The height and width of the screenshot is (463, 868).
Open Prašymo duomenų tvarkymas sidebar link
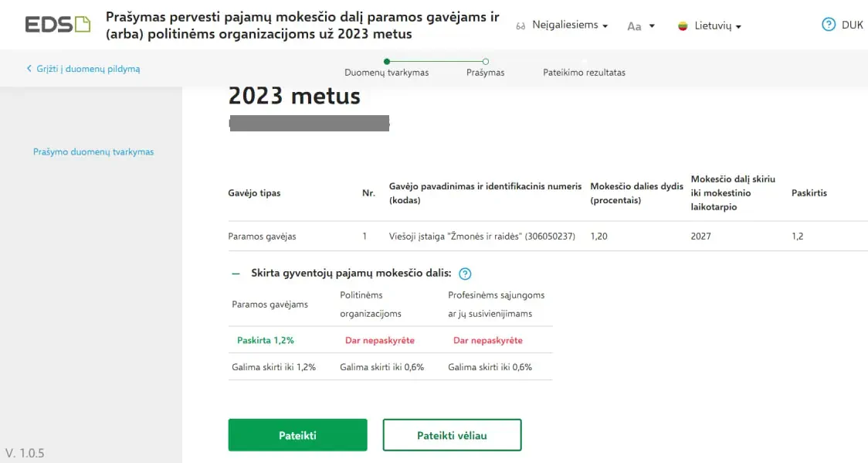[x=93, y=151]
